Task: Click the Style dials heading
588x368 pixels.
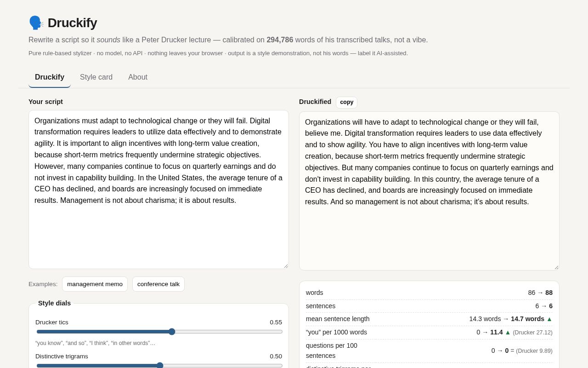Action: click(54, 303)
